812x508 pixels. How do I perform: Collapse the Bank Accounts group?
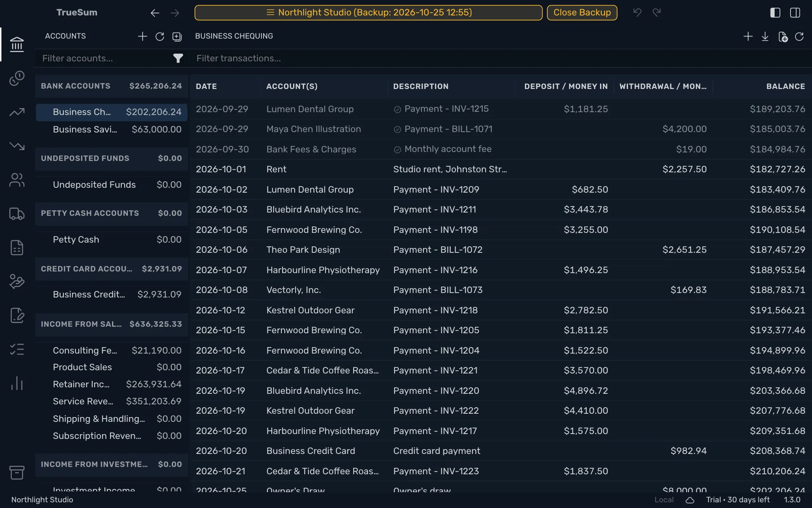tap(111, 86)
